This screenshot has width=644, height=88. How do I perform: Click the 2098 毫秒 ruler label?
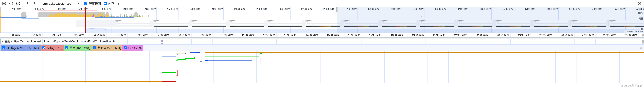pyautogui.click(x=439, y=35)
